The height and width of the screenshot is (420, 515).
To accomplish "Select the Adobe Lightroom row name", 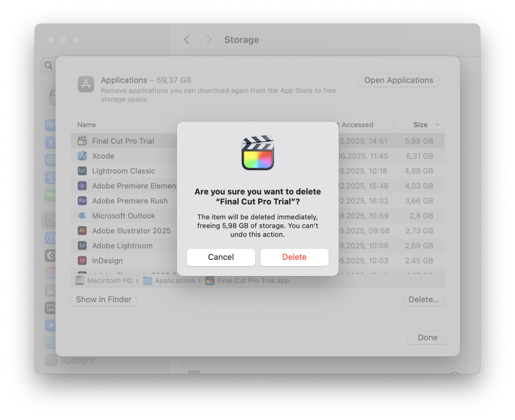I will tap(122, 245).
